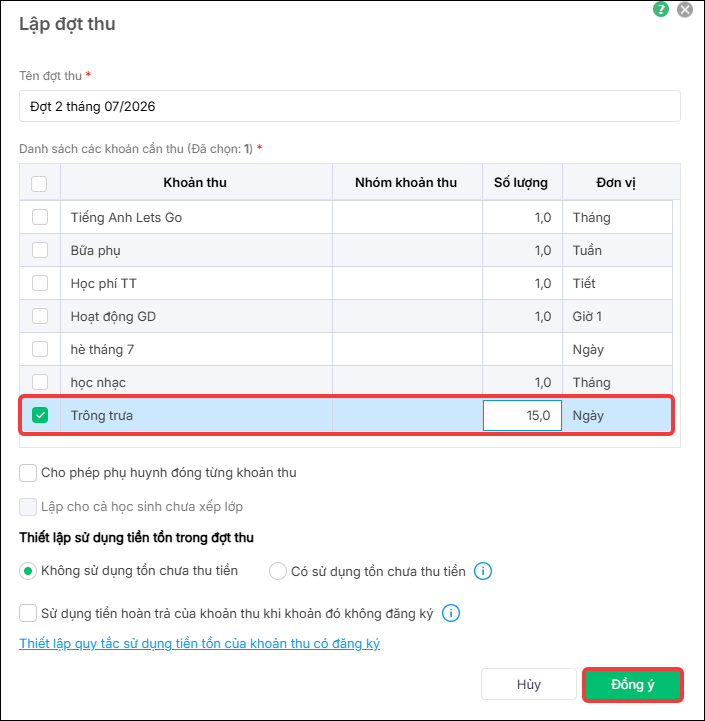The width and height of the screenshot is (705, 721).
Task: Check the hè tháng 7 row
Action: (40, 349)
